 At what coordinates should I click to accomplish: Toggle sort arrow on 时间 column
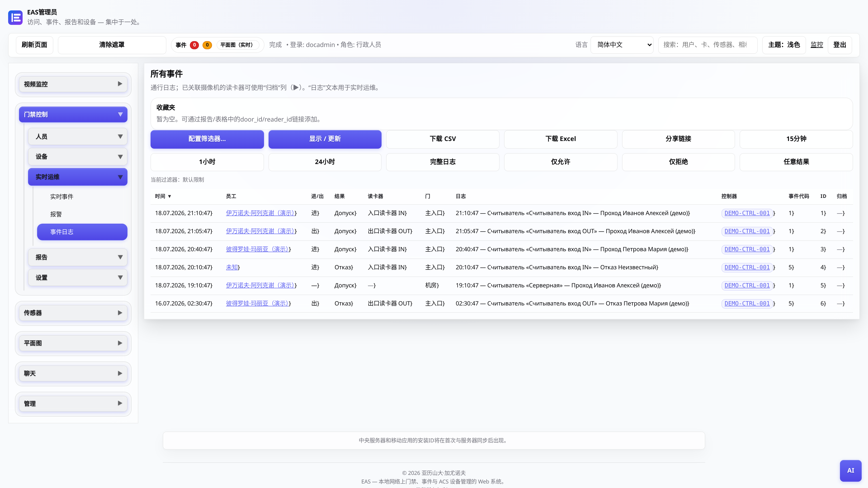pyautogui.click(x=170, y=196)
